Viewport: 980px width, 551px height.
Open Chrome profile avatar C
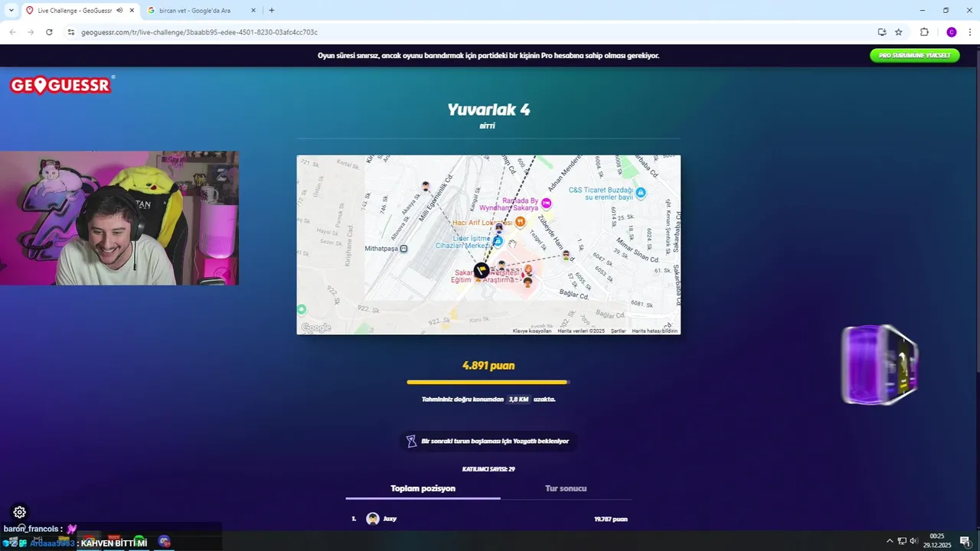tap(952, 32)
